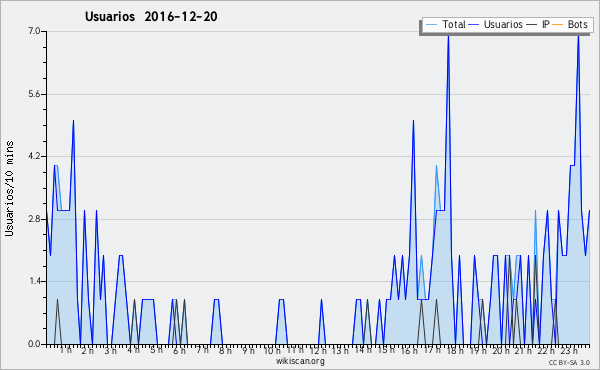Click the '5 h' x-axis label
The width and height of the screenshot is (600, 370).
point(156,350)
